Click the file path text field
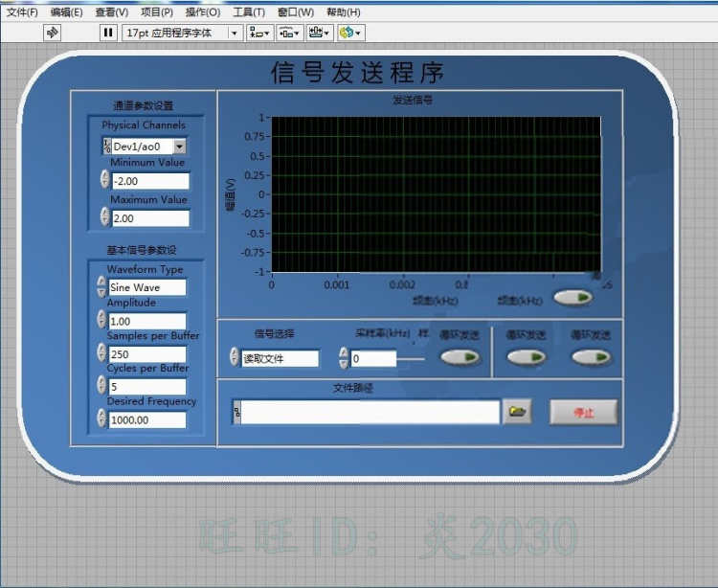This screenshot has height=588, width=718. pos(370,412)
